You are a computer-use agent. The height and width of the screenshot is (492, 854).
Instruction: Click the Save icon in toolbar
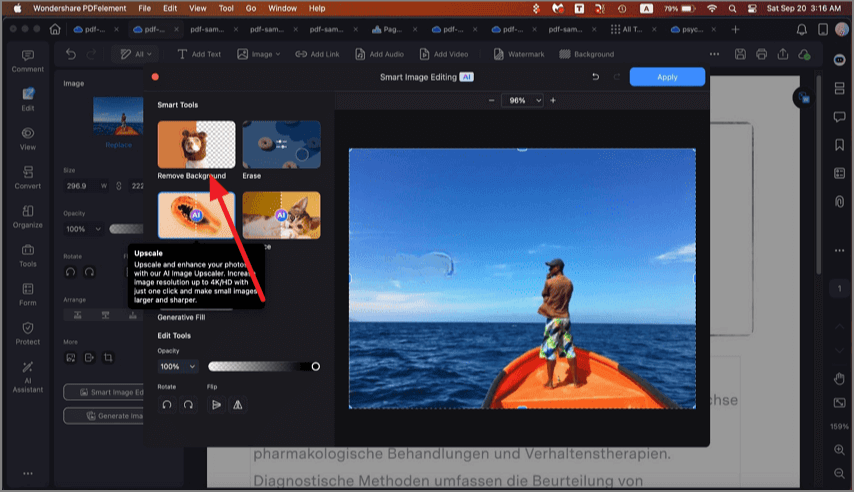(740, 54)
